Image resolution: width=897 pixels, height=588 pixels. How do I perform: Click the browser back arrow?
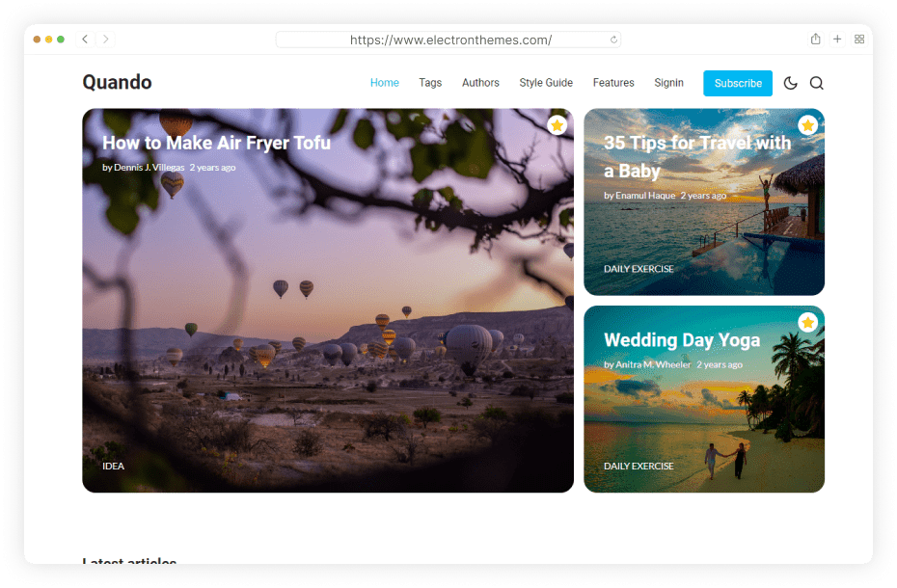pyautogui.click(x=85, y=40)
